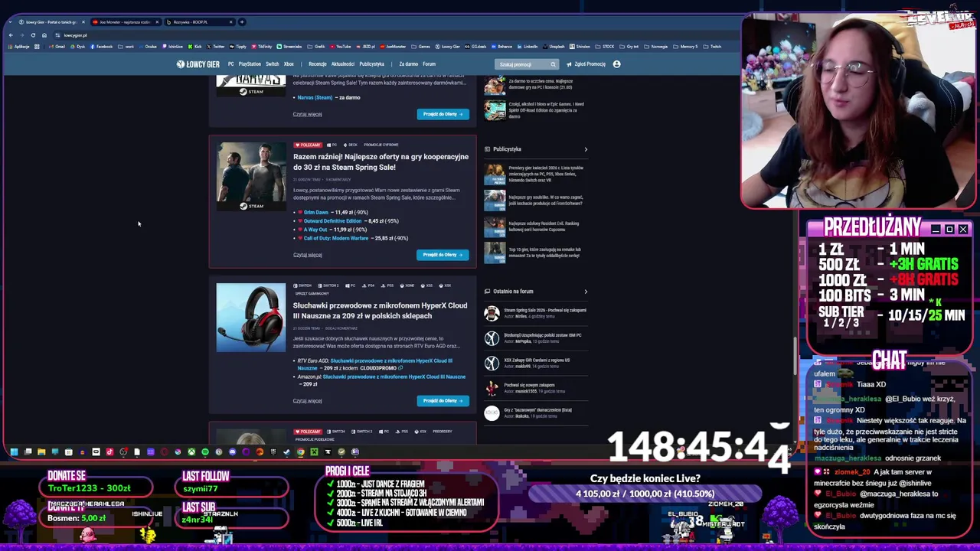The width and height of the screenshot is (980, 551).
Task: Open Narvas (Steam) free game link
Action: coord(315,98)
